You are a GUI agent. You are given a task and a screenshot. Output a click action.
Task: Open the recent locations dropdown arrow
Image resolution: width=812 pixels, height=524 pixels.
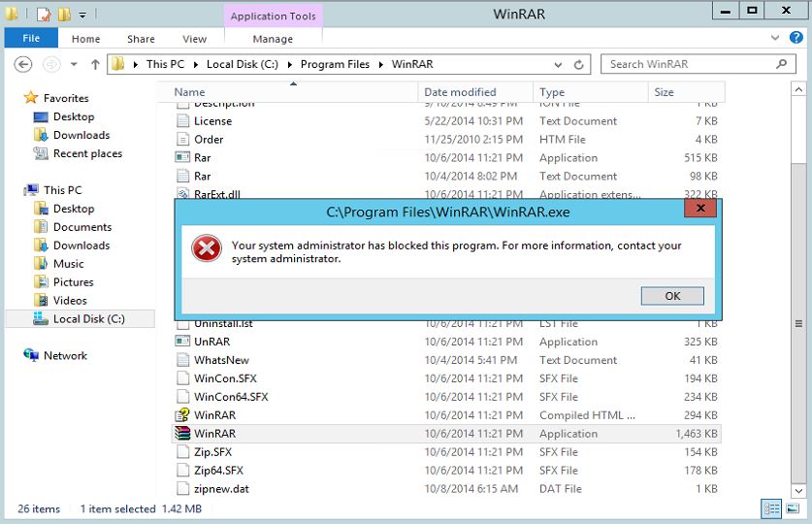point(74,64)
